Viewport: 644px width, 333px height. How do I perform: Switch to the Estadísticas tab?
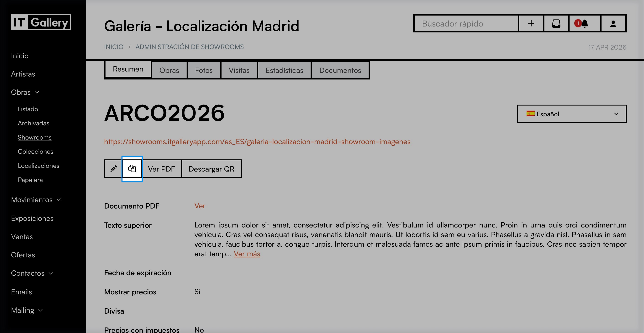(284, 71)
